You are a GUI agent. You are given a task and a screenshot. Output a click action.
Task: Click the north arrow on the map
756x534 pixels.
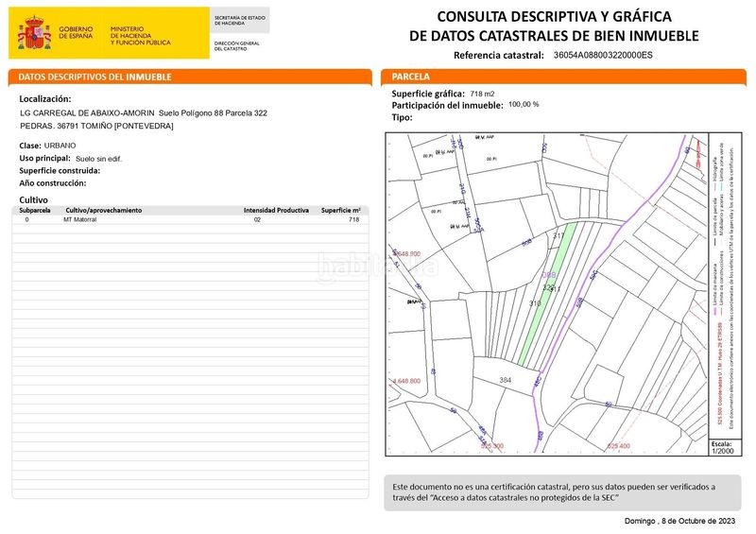[x=697, y=152]
